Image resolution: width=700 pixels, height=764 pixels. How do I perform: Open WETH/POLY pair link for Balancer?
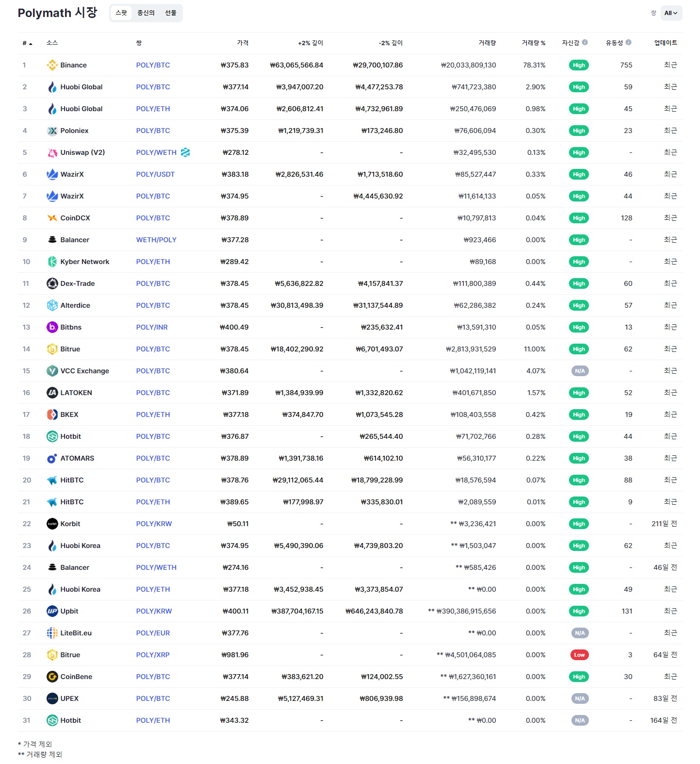156,240
